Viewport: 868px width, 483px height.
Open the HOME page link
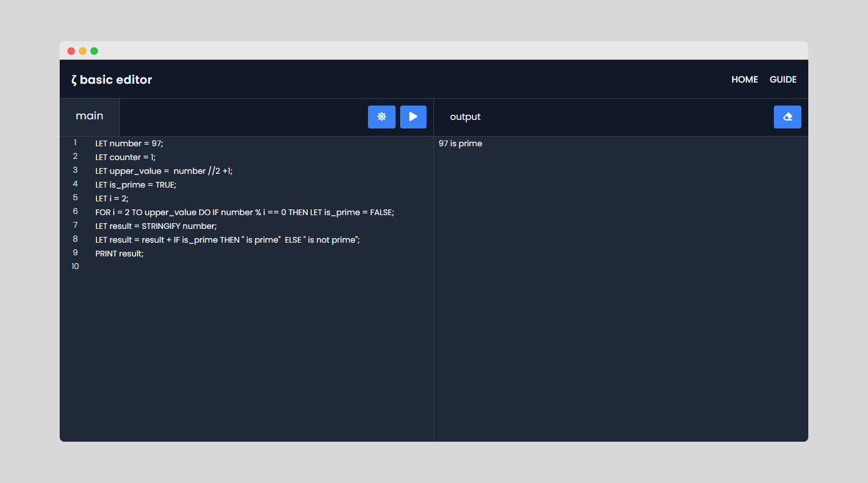point(745,80)
